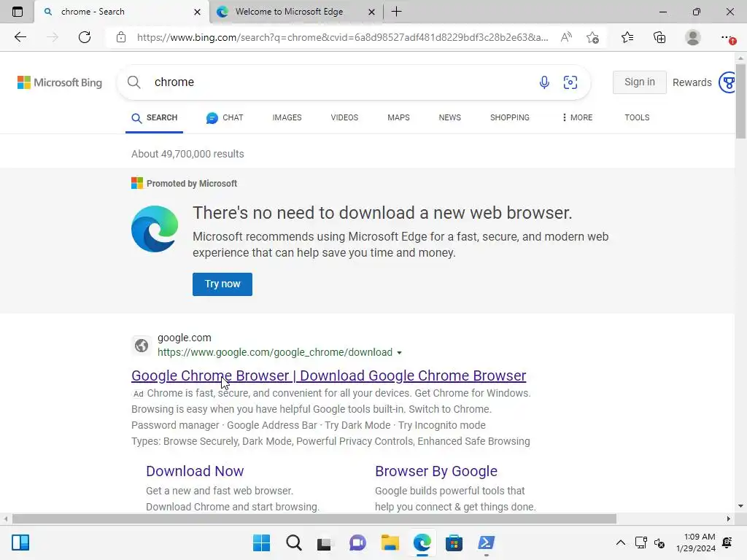Screen dimensions: 747x560
Task: Click the scroll down arrow
Action: (740, 506)
